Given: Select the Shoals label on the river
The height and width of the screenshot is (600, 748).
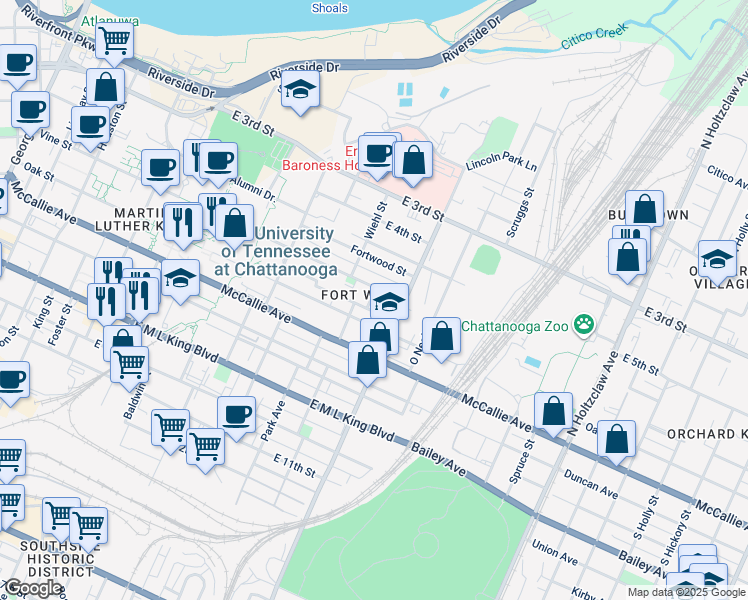Looking at the screenshot, I should point(330,8).
